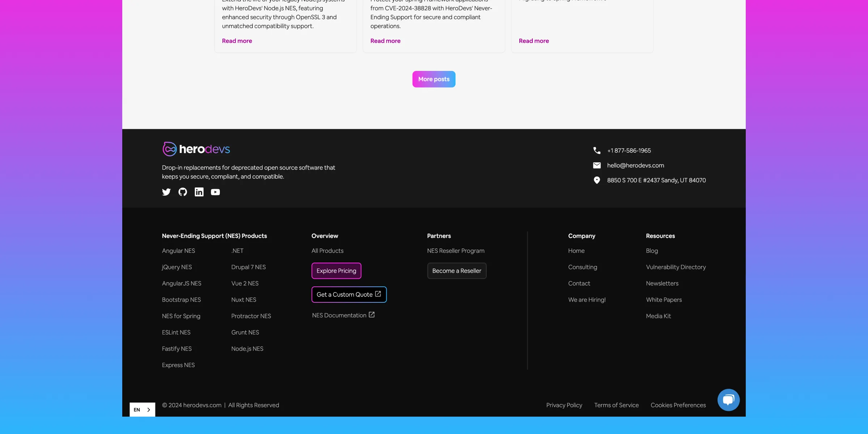Expand the EN language selector
The image size is (868, 434).
(x=142, y=409)
